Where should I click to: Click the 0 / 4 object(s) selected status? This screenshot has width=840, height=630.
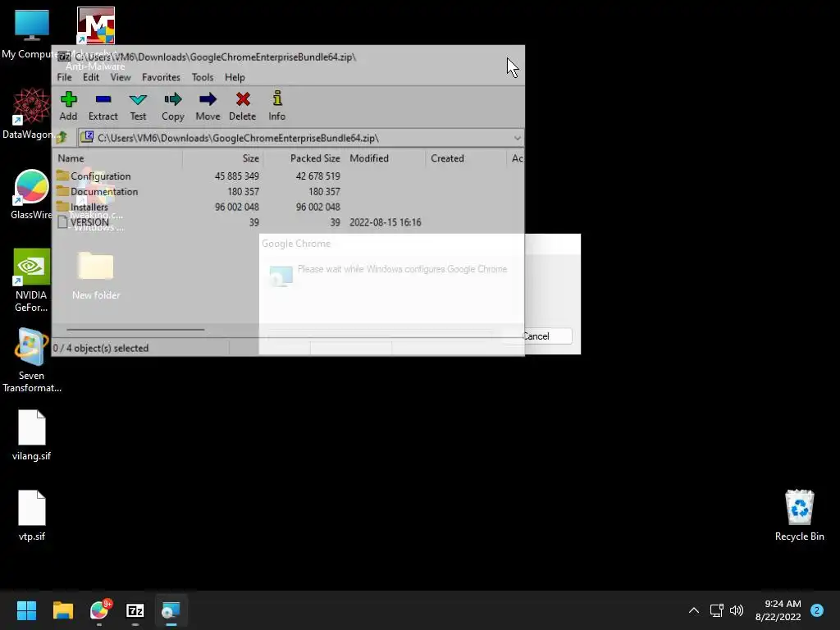tap(101, 348)
